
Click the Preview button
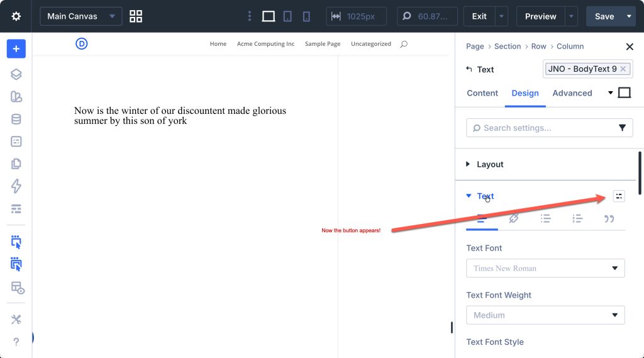[x=540, y=16]
